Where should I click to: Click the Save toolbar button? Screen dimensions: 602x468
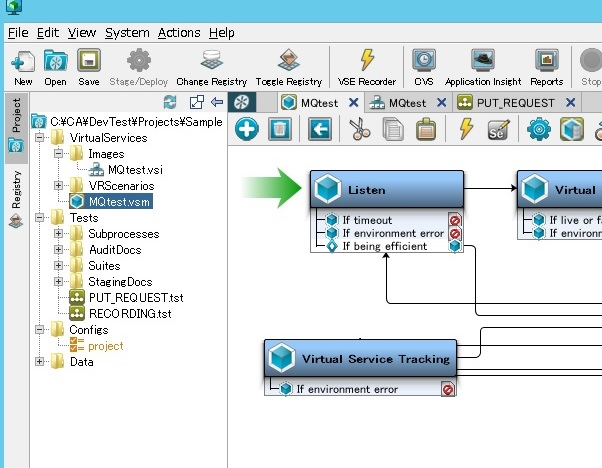coord(88,61)
